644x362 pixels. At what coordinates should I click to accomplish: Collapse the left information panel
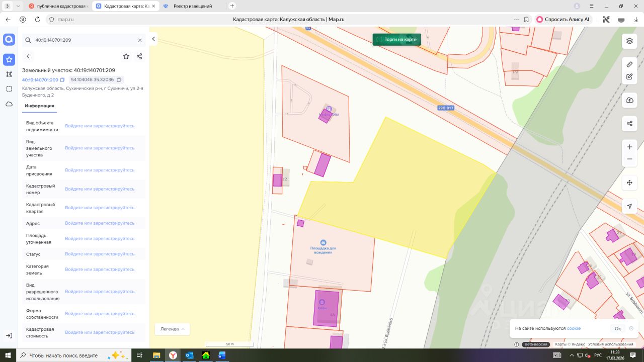tap(153, 39)
